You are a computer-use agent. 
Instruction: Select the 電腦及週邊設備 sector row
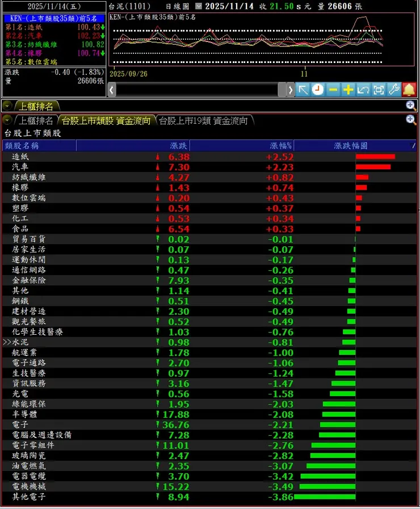click(x=209, y=435)
